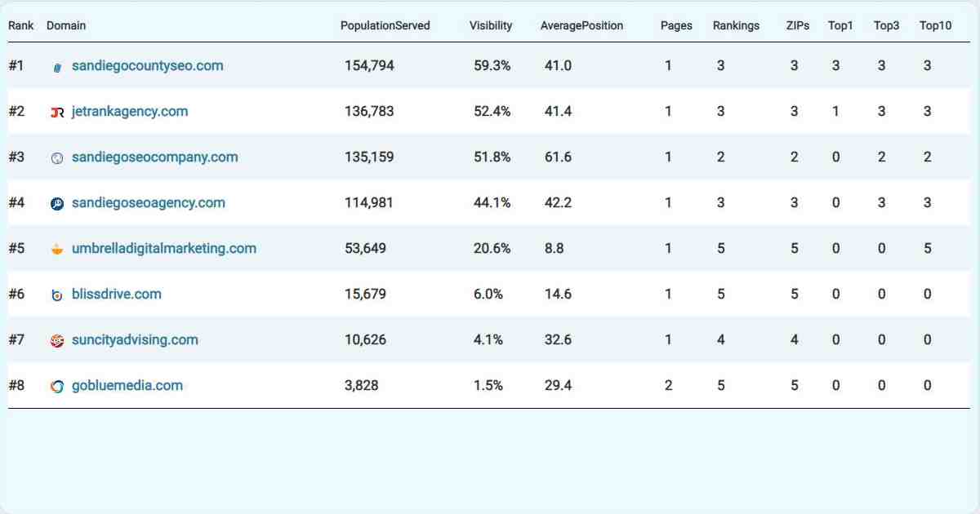
Task: Select population value 154,794
Action: point(369,66)
